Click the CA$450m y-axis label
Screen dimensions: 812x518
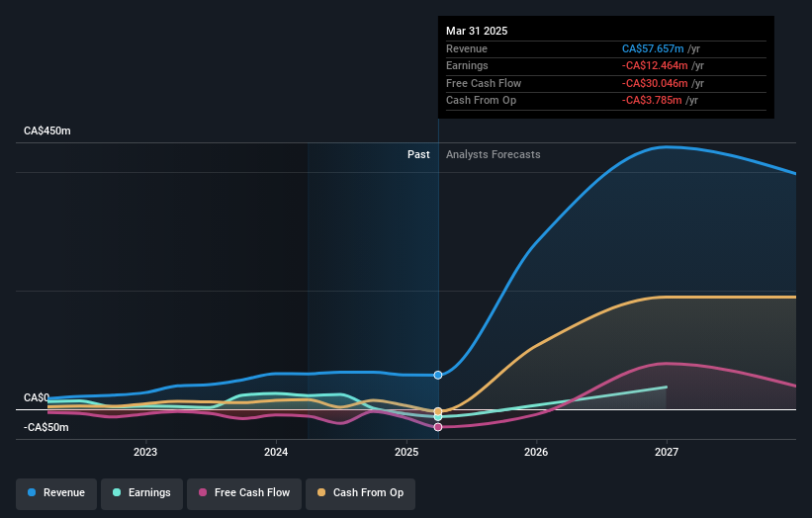(x=47, y=130)
